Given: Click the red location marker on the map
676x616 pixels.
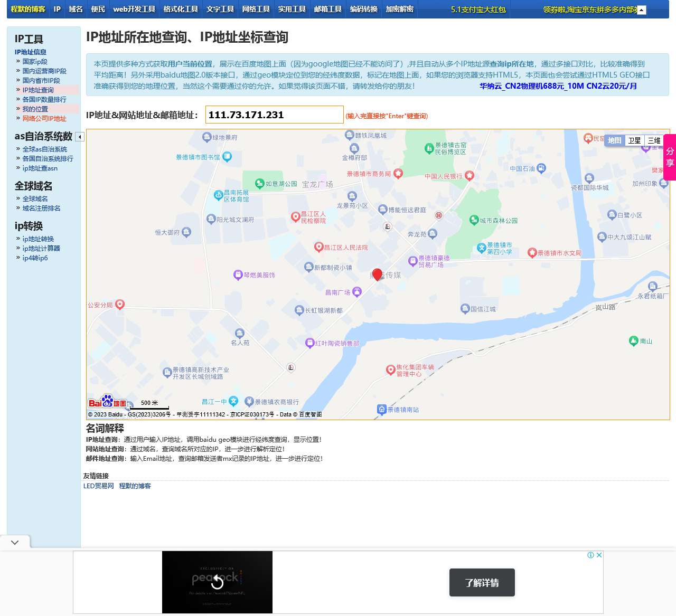Looking at the screenshot, I should click(377, 274).
